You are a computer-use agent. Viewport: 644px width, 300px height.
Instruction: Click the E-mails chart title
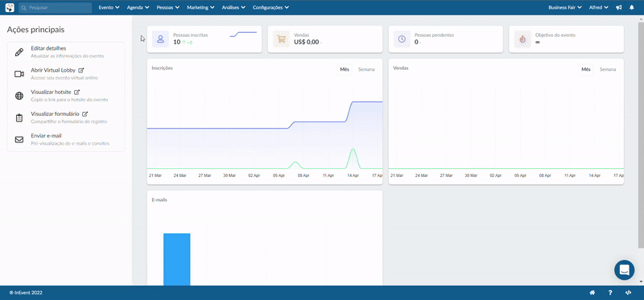click(159, 199)
